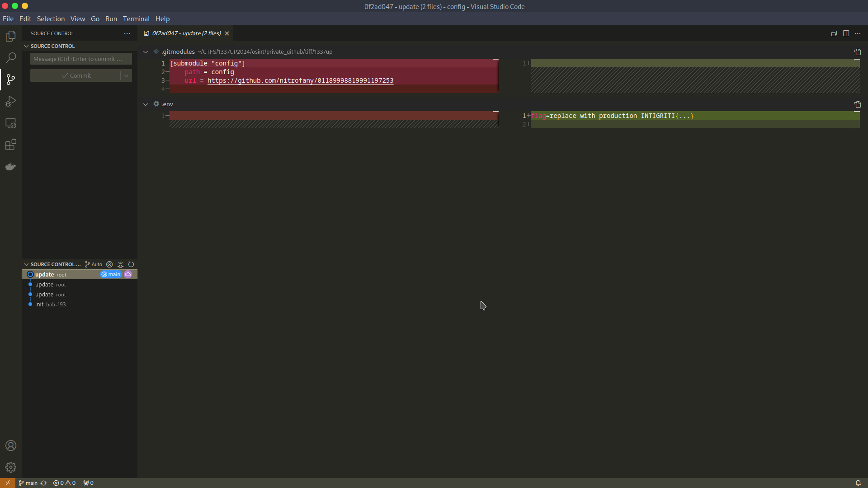The image size is (868, 488).
Task: Open the Source Control view icon
Action: [x=11, y=80]
